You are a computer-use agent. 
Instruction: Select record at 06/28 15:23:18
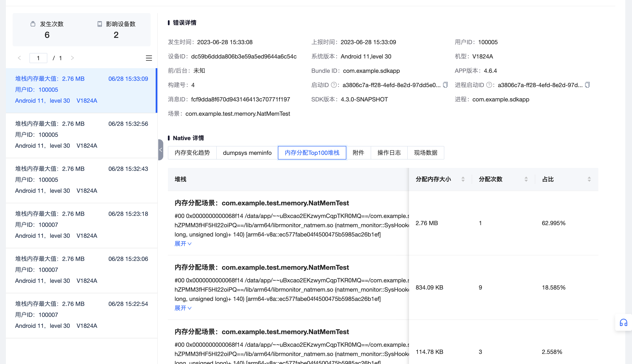(81, 225)
